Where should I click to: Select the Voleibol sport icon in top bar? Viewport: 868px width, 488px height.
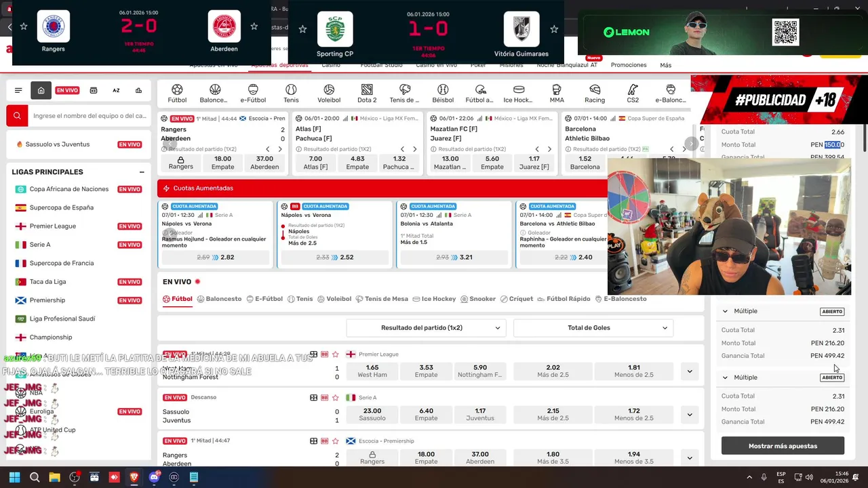tap(329, 94)
